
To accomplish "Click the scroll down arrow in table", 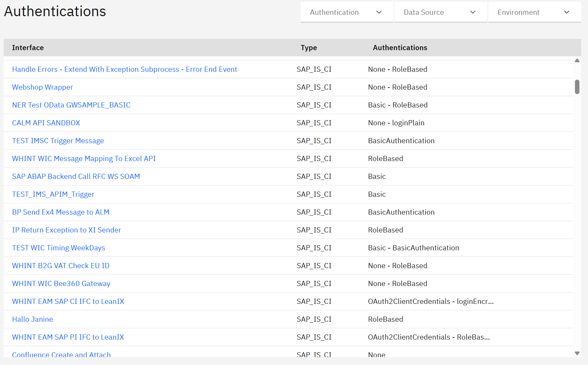I will point(577,353).
